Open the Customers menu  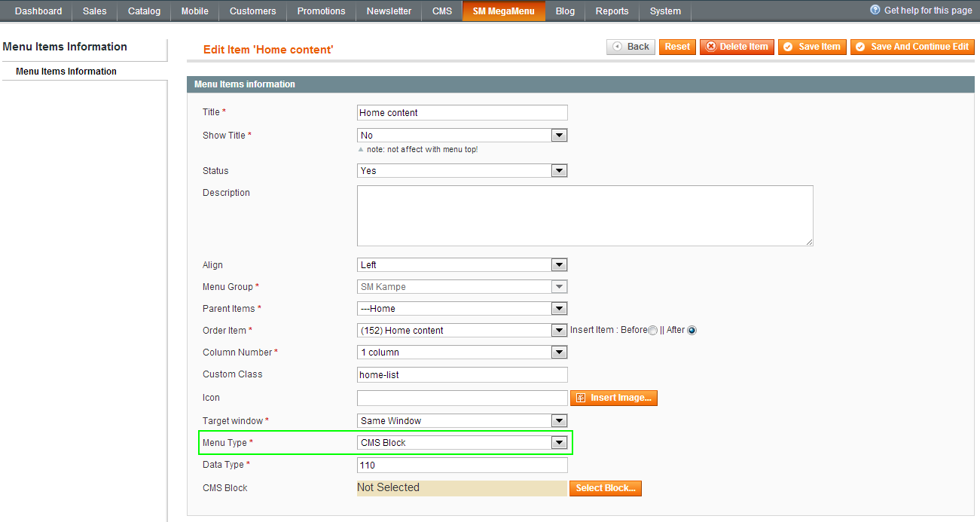253,11
